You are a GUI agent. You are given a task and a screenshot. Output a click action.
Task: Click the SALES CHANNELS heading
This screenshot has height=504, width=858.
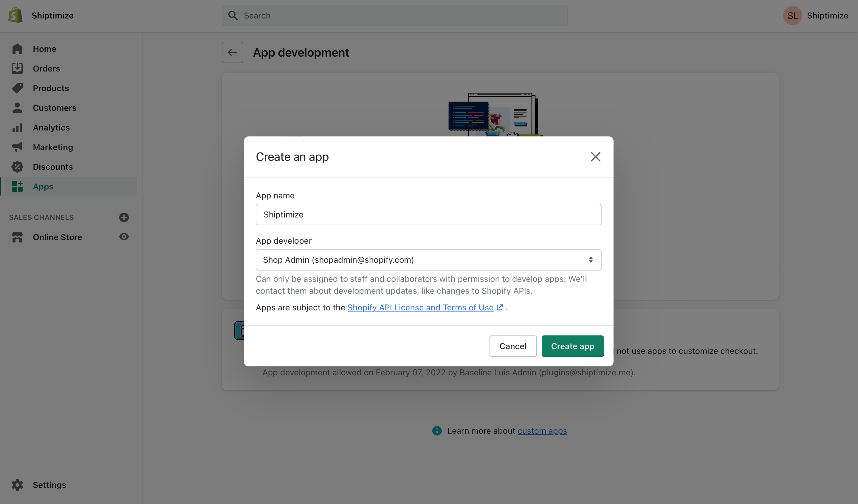[x=41, y=217]
